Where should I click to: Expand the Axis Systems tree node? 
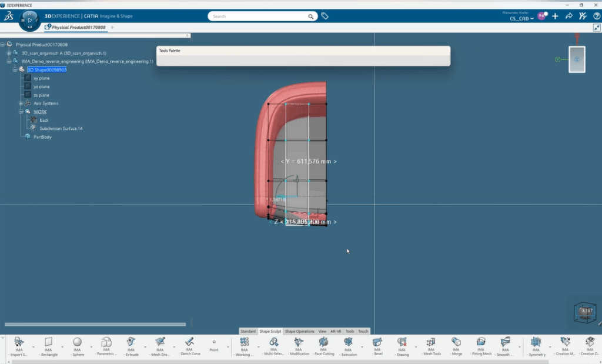click(x=21, y=103)
